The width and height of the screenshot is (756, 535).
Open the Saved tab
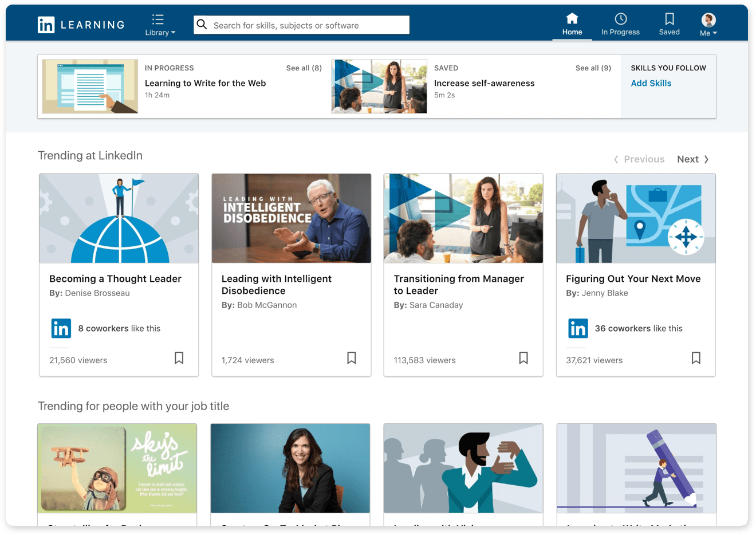(669, 25)
